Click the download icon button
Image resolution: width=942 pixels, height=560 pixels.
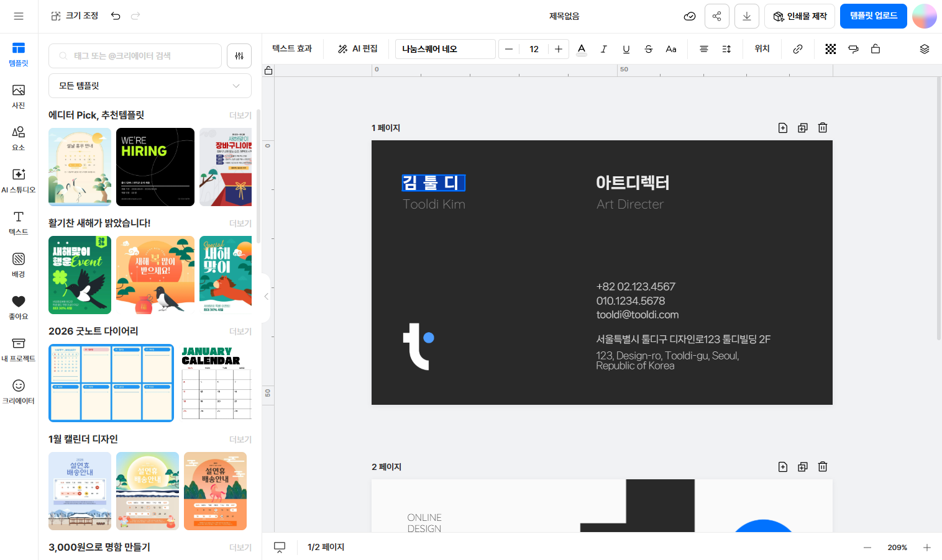[746, 16]
